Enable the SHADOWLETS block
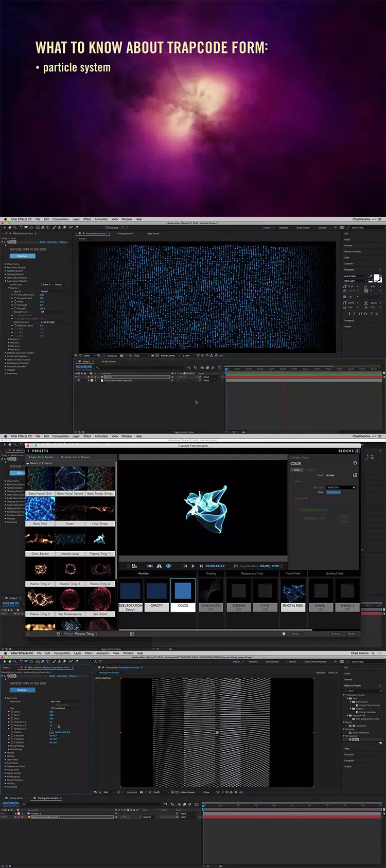 point(210,595)
